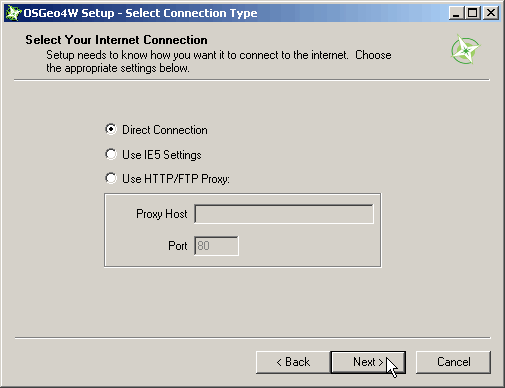Select the Direct Connection radio button
Viewport: 505px width, 388px height.
[x=111, y=129]
